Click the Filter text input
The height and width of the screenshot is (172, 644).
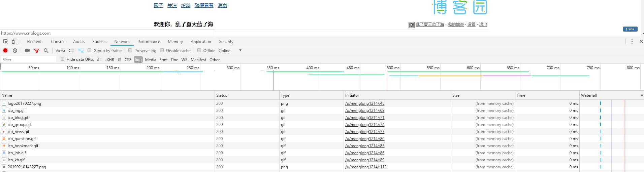(29, 59)
